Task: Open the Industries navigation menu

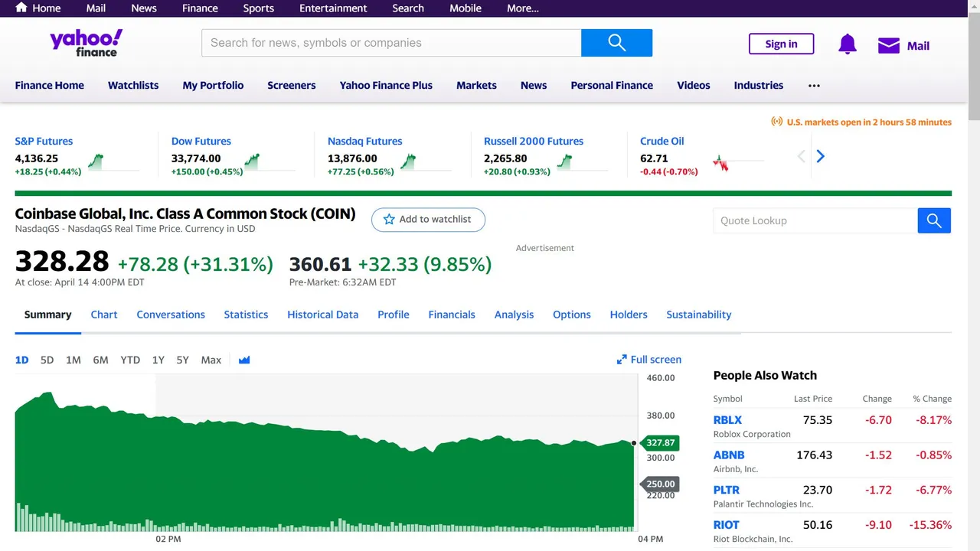Action: click(x=759, y=86)
